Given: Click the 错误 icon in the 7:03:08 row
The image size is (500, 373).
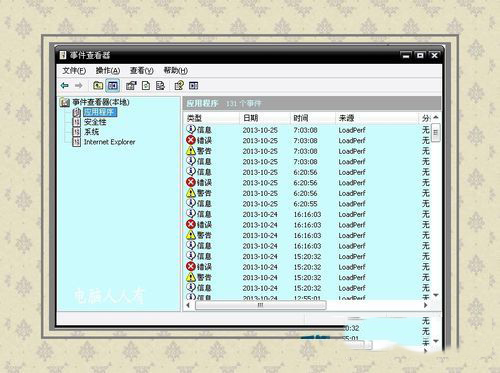Looking at the screenshot, I should click(x=191, y=140).
